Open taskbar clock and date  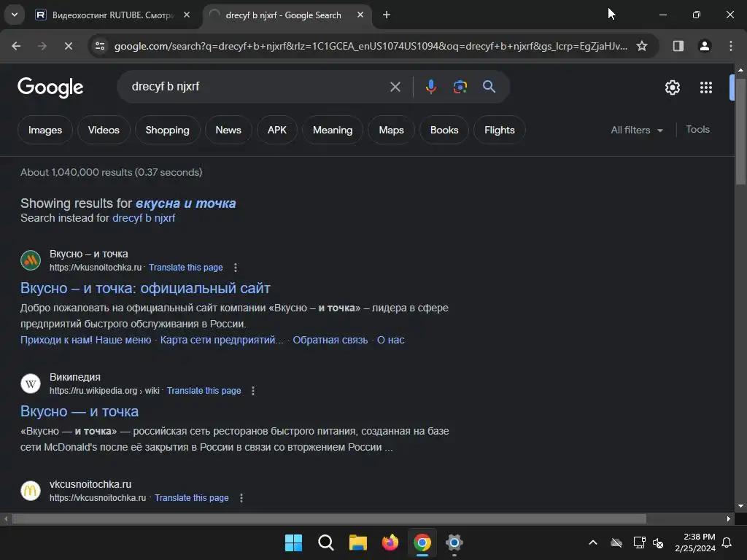coord(695,542)
